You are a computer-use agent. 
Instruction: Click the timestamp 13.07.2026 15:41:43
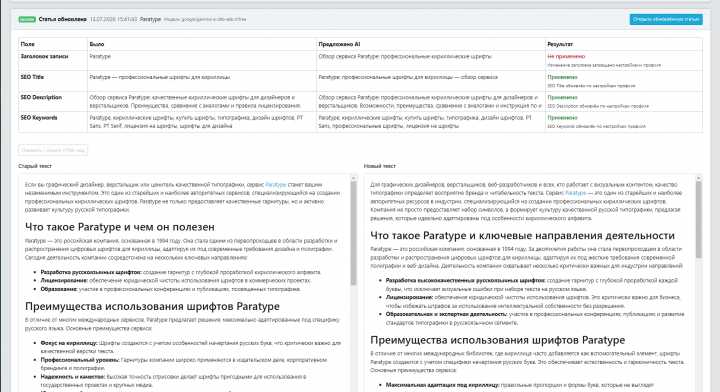(113, 19)
